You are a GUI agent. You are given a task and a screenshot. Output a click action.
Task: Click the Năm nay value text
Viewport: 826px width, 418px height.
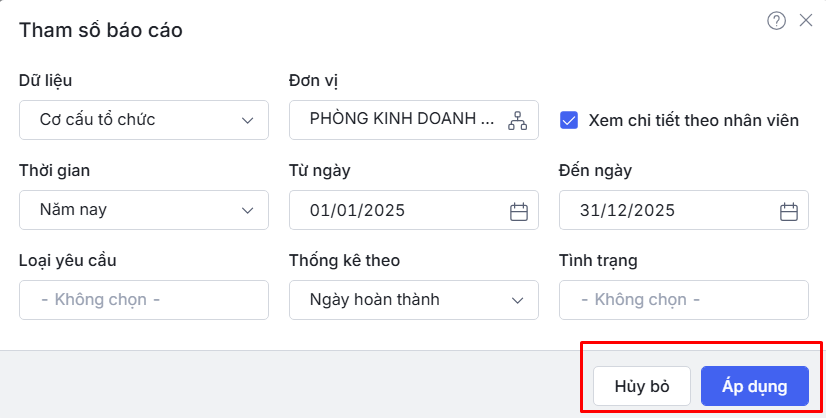73,211
